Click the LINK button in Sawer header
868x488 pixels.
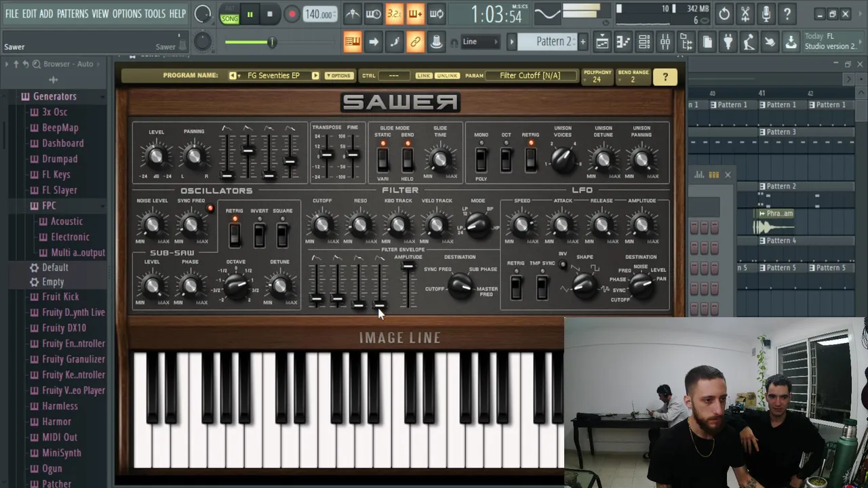coord(424,76)
